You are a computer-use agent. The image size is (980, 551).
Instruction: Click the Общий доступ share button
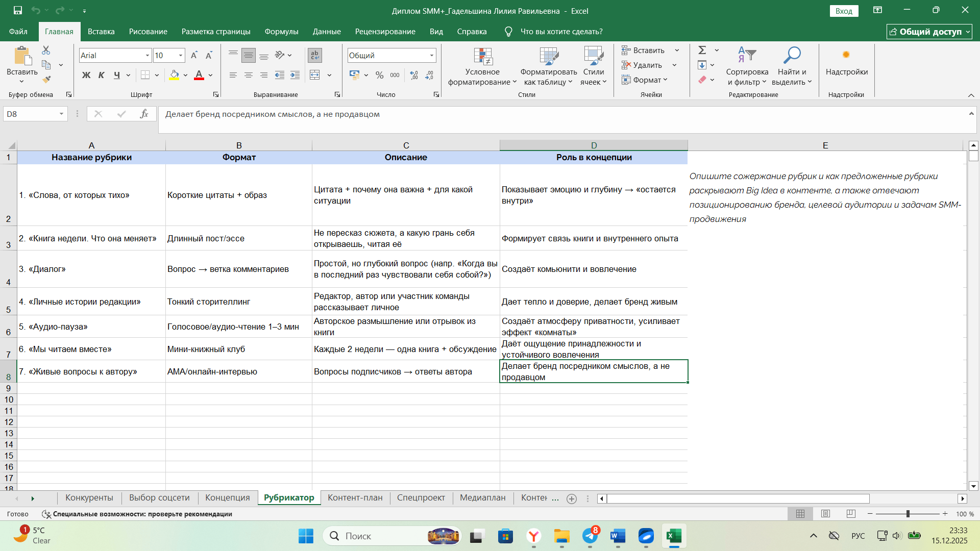929,32
